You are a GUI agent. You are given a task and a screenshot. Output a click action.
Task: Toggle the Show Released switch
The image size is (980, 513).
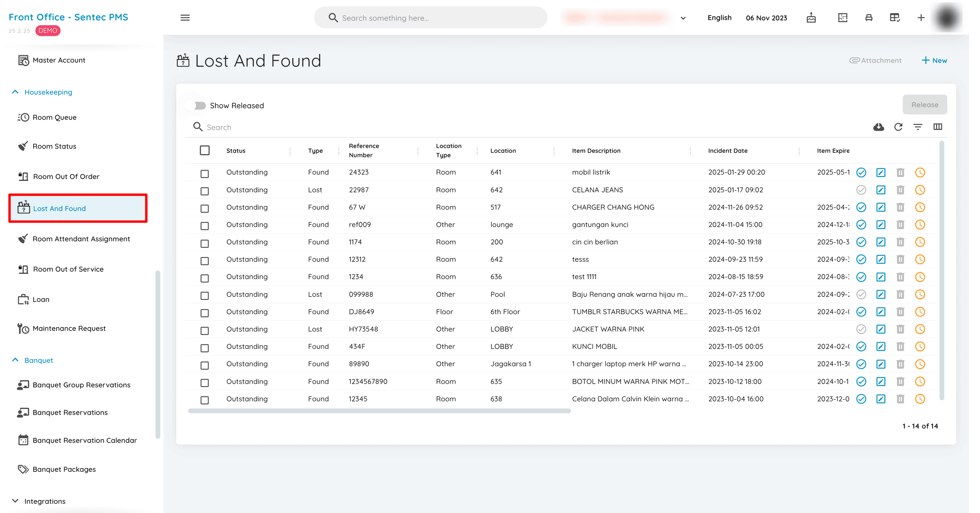pos(197,106)
